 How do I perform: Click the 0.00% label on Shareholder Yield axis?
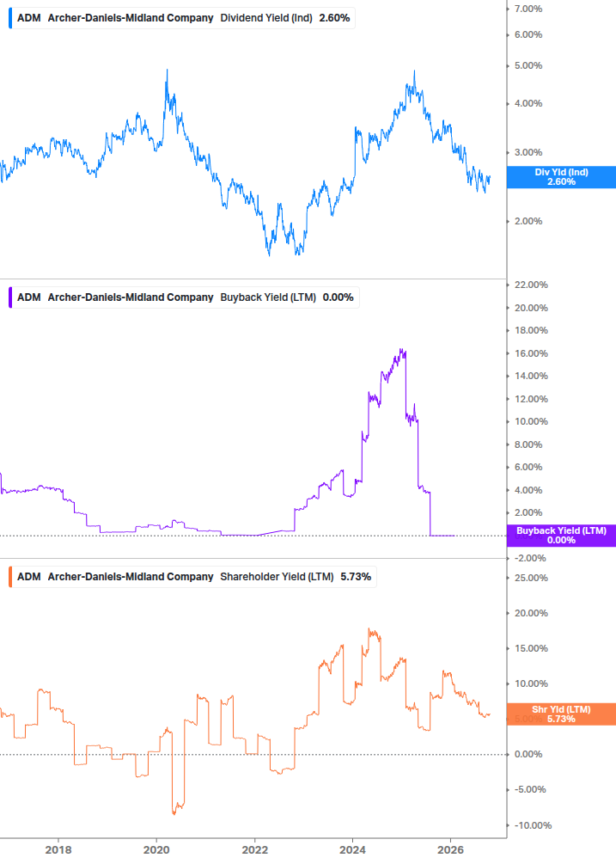[528, 754]
